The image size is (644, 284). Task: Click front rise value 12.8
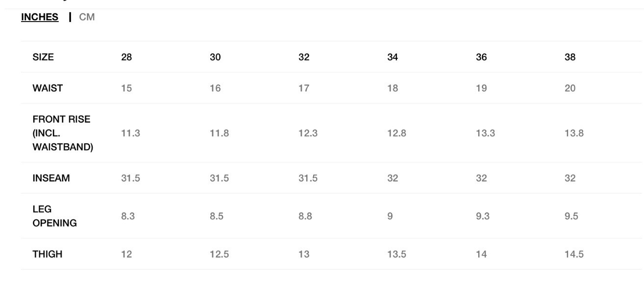point(396,133)
